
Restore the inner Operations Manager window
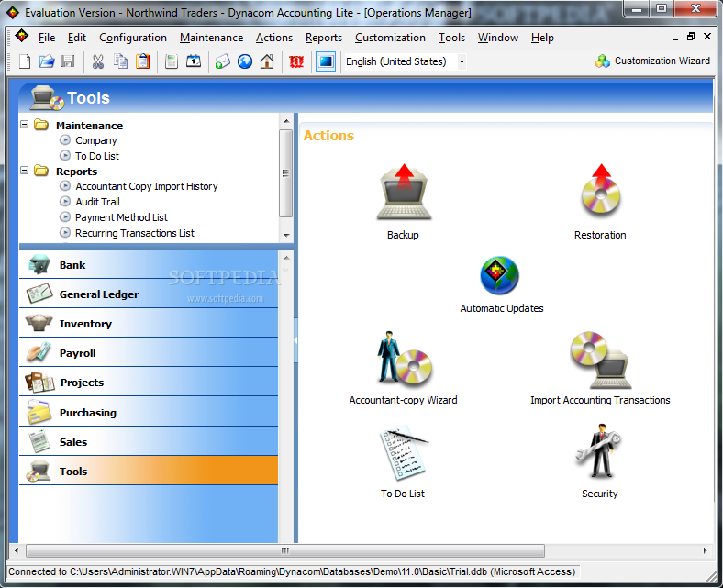point(690,37)
